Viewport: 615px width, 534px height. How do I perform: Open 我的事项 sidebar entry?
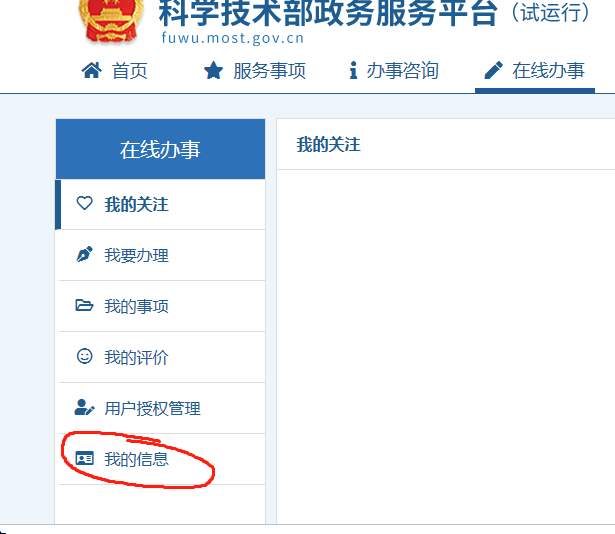(160, 306)
